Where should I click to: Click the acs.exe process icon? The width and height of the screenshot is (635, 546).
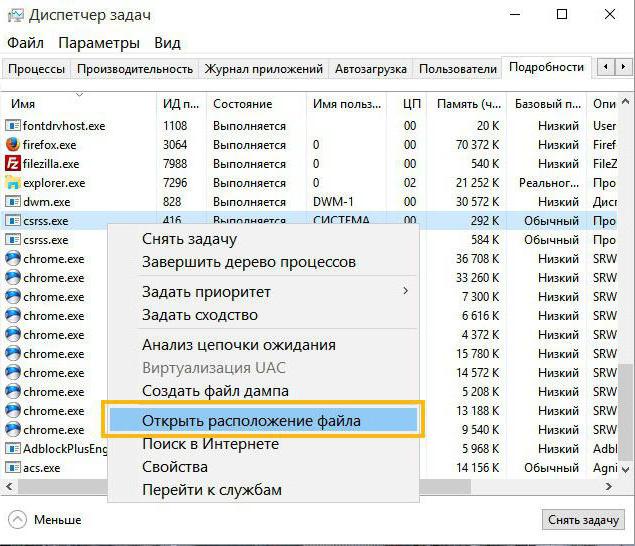click(13, 467)
